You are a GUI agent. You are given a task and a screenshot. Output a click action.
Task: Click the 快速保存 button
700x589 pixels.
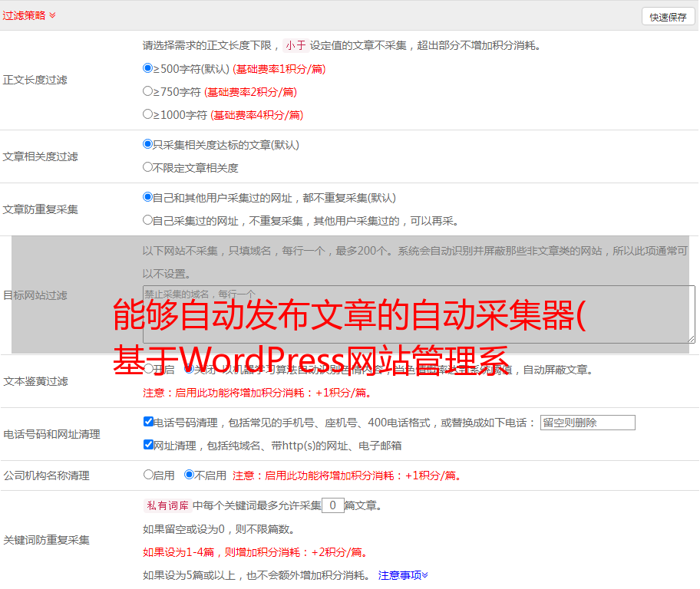pyautogui.click(x=668, y=17)
